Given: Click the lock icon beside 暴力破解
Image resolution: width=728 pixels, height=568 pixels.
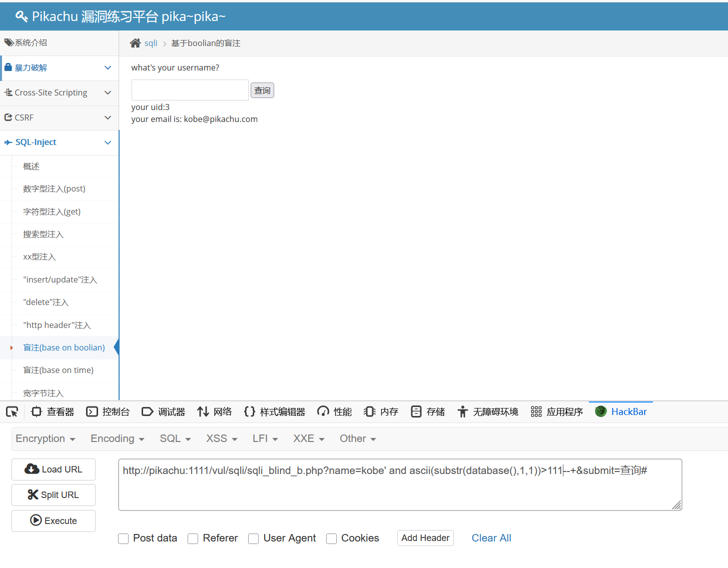Looking at the screenshot, I should (x=8, y=67).
